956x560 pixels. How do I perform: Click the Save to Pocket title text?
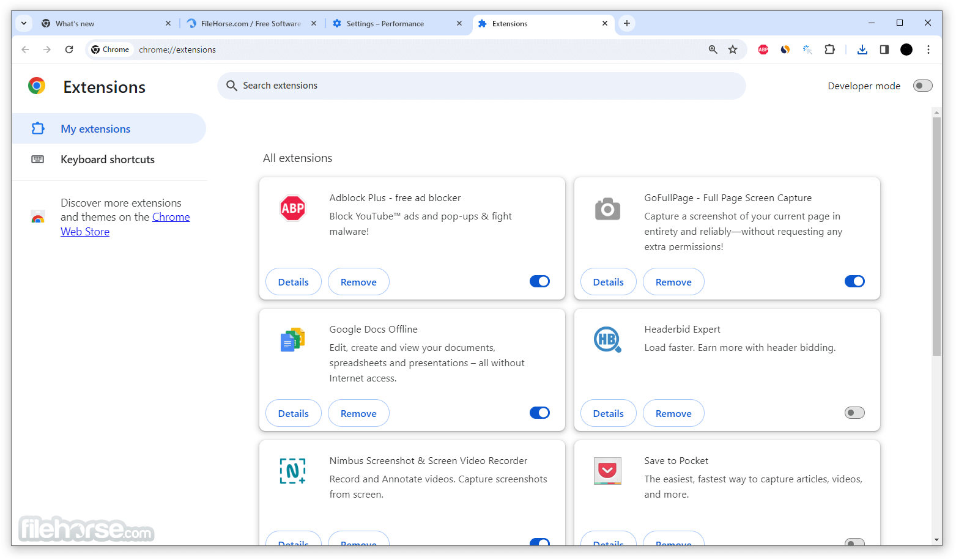click(x=676, y=460)
